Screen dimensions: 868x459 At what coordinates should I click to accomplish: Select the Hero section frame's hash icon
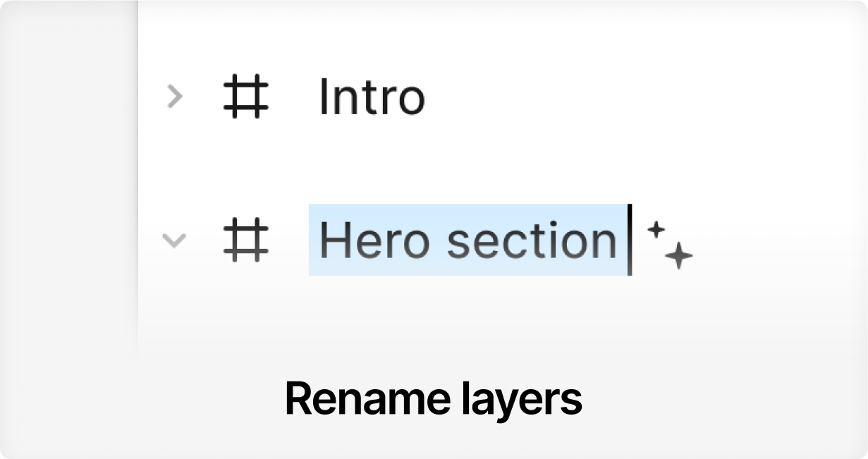(x=246, y=240)
